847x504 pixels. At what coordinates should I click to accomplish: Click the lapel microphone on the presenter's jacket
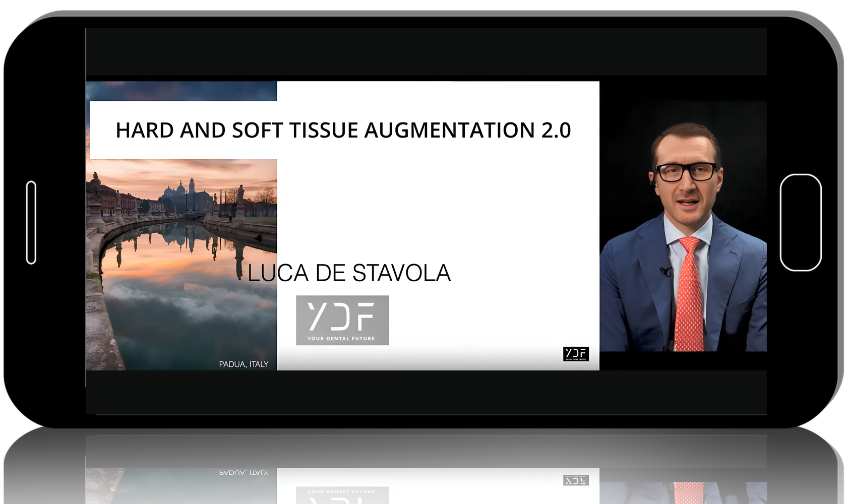pyautogui.click(x=665, y=272)
